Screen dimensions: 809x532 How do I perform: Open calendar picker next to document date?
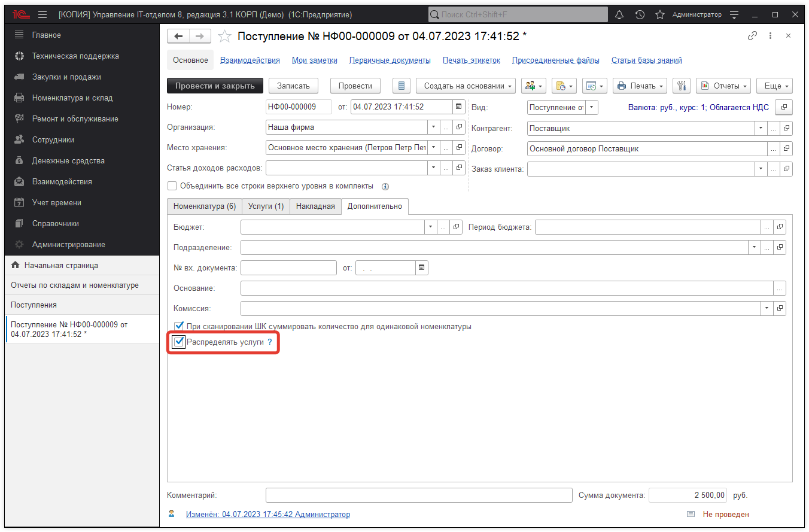pyautogui.click(x=459, y=107)
